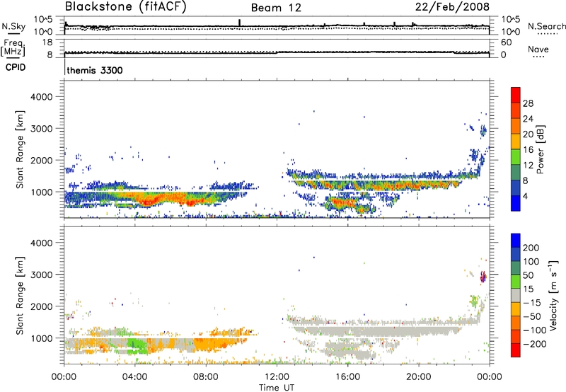Click the light green 12–16 dB Power colorbar segment

click(x=516, y=156)
